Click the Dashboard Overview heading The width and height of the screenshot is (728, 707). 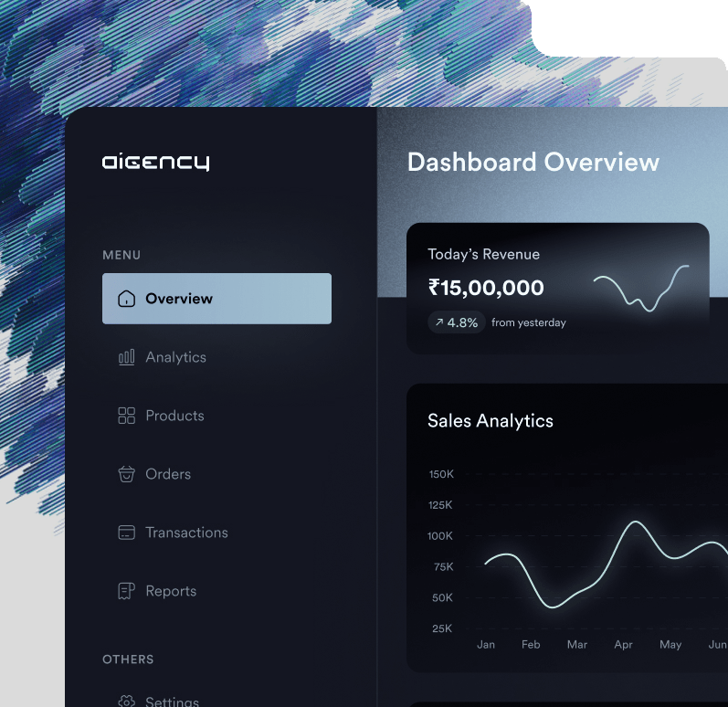click(x=533, y=163)
